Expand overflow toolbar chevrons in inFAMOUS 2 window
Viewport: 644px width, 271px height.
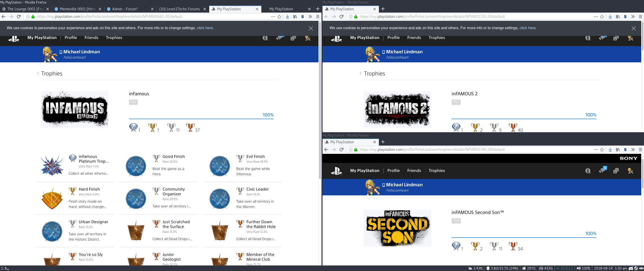coord(633,17)
